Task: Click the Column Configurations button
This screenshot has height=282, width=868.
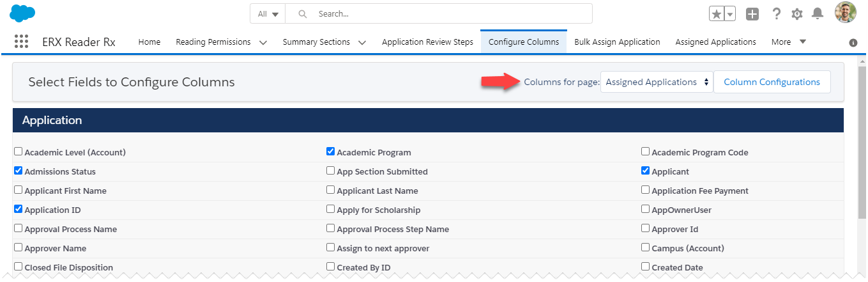Action: [772, 82]
